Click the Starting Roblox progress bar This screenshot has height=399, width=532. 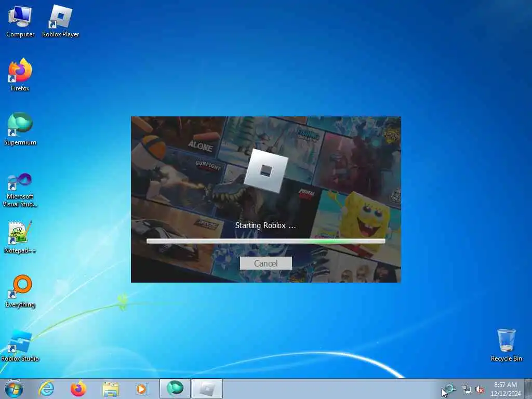pos(265,241)
